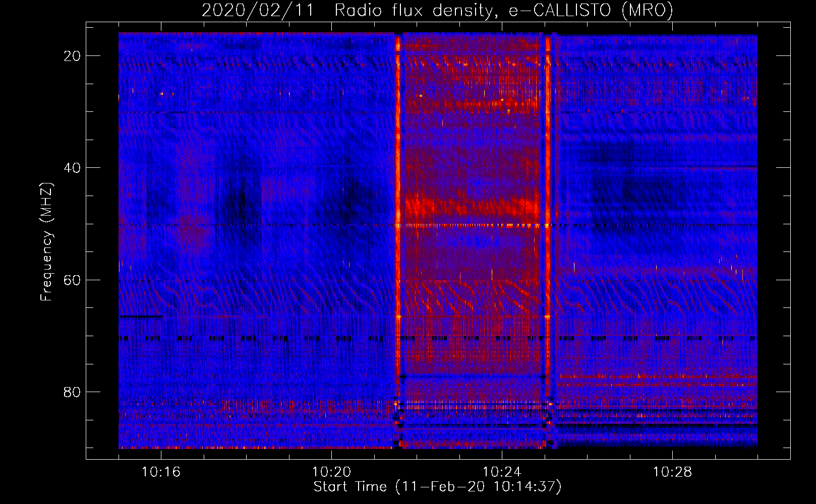
Task: Select the 40 frequency tick label
Action: pyautogui.click(x=72, y=168)
